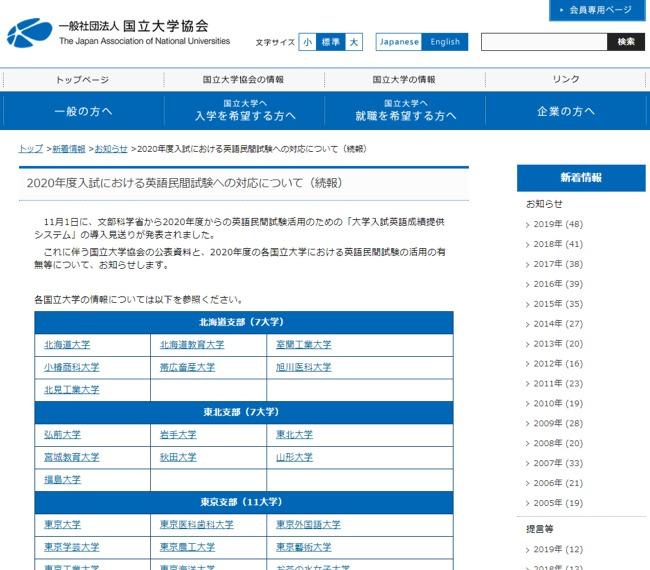Click the 新着情報 sidebar header

point(581,178)
